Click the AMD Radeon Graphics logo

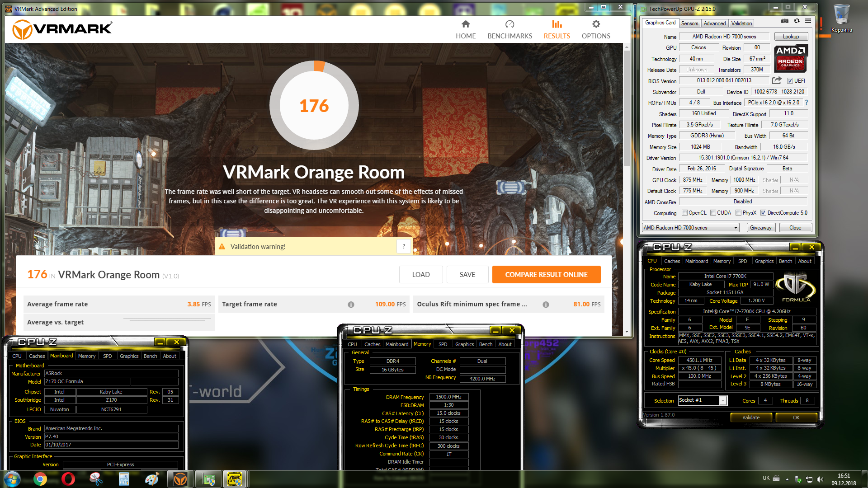790,59
